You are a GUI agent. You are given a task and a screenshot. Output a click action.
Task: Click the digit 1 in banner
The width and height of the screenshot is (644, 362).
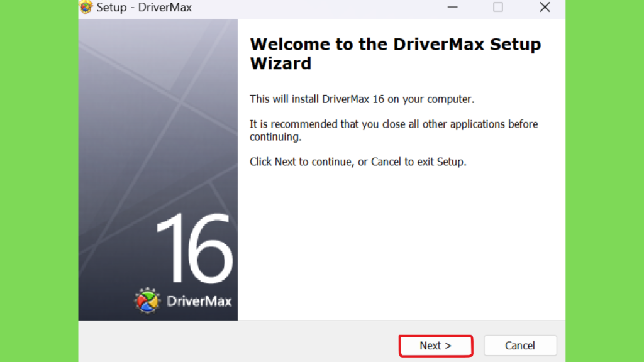(169, 247)
